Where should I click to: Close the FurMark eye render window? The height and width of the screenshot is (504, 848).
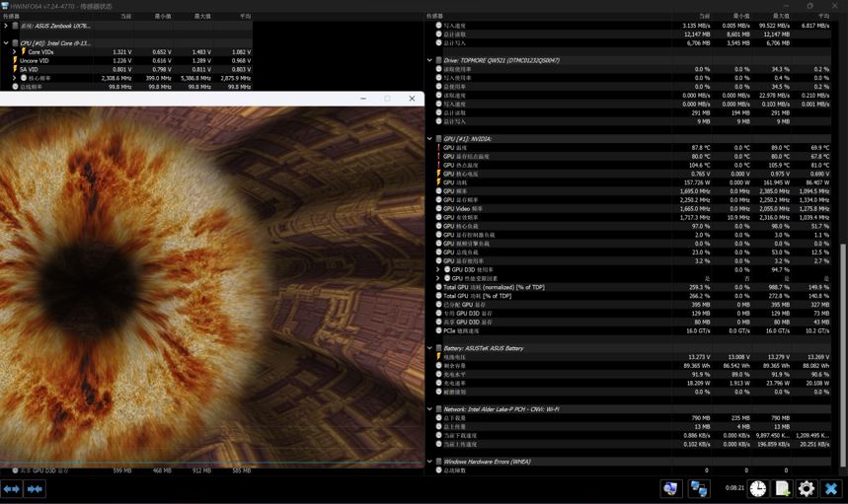[x=412, y=99]
